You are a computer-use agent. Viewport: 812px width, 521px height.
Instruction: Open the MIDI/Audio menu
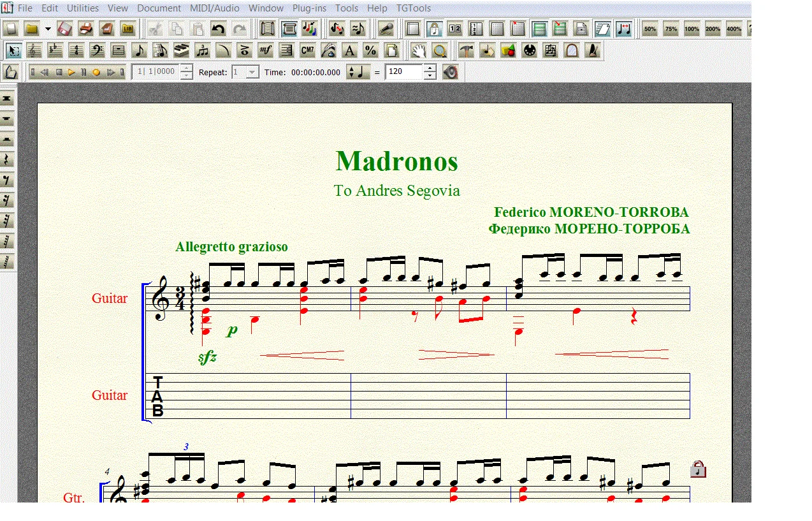(x=214, y=8)
